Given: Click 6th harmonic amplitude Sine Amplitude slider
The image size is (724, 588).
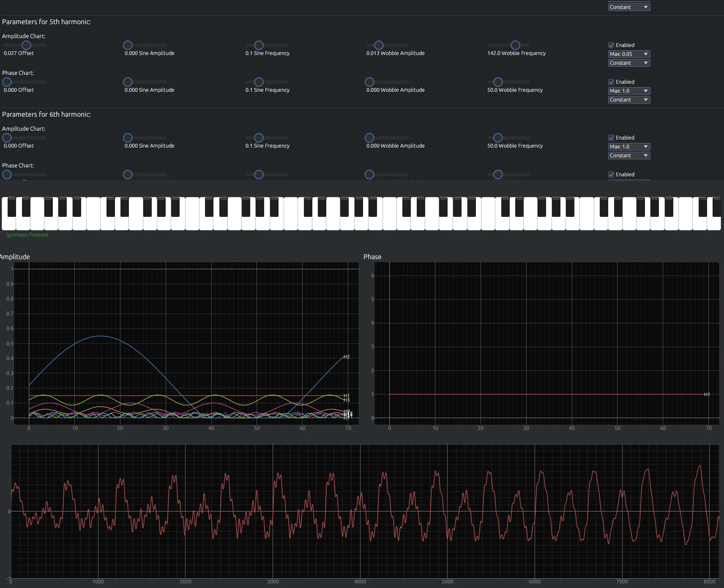Looking at the screenshot, I should [145, 138].
